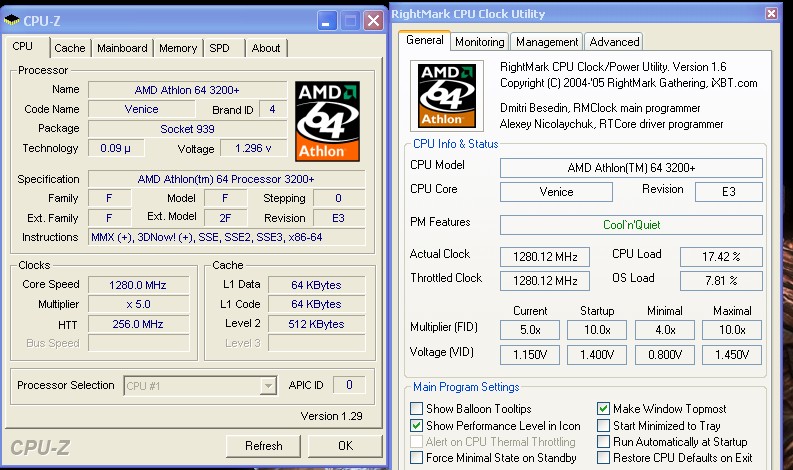793x470 pixels.
Task: Click the Multiplier value x 5.0
Action: [138, 304]
